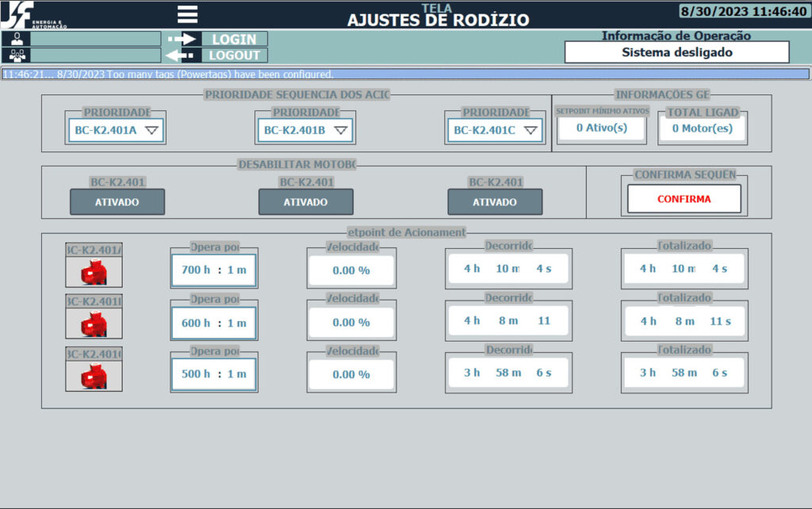Toggle middle BC-K2.401 ATIVADO button
This screenshot has height=509, width=812.
tap(305, 202)
